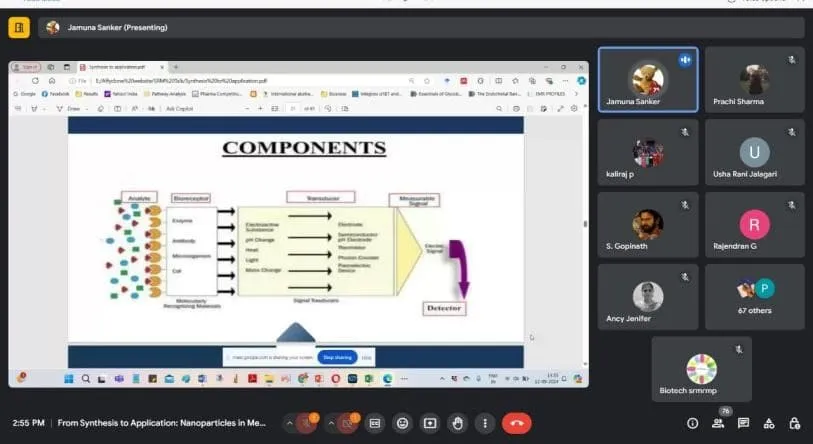Show hidden system tray icons chevron

point(442,379)
